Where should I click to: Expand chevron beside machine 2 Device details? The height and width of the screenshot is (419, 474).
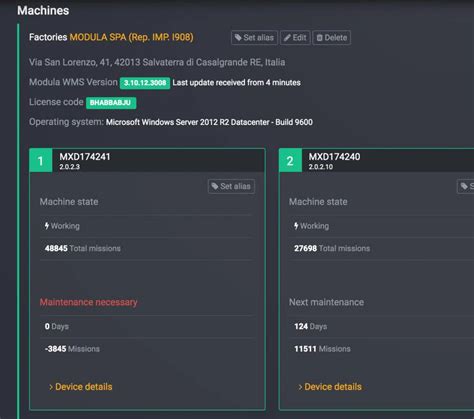point(300,387)
